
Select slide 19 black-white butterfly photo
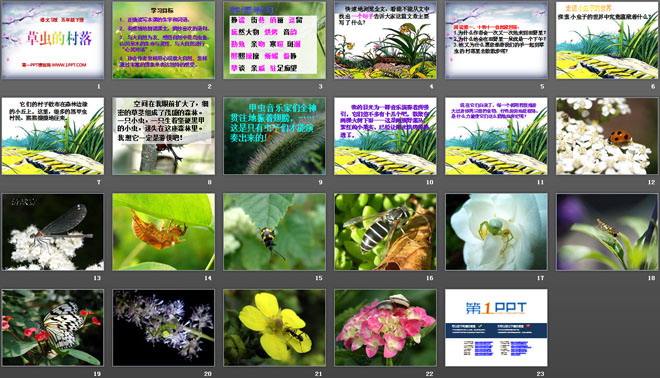click(x=53, y=327)
